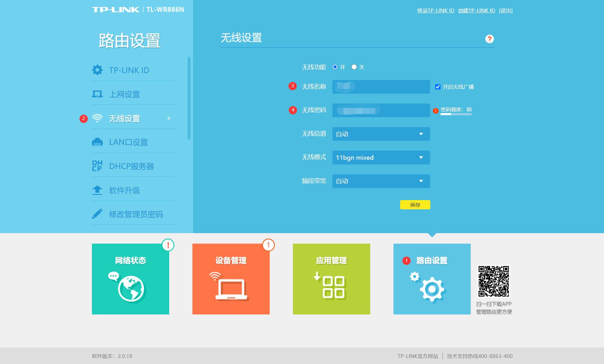
Task: Open LAN口设置 menu item
Action: click(x=134, y=142)
